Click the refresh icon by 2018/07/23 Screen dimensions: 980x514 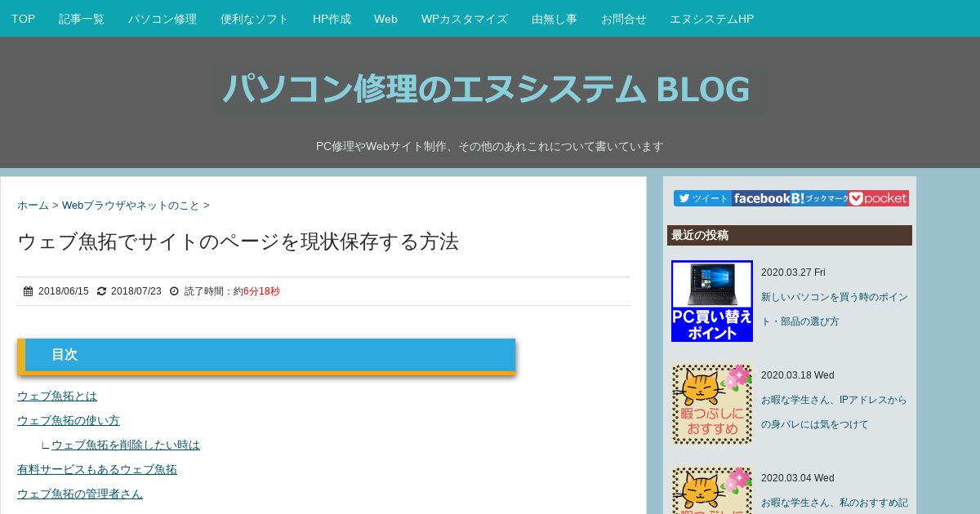101,291
